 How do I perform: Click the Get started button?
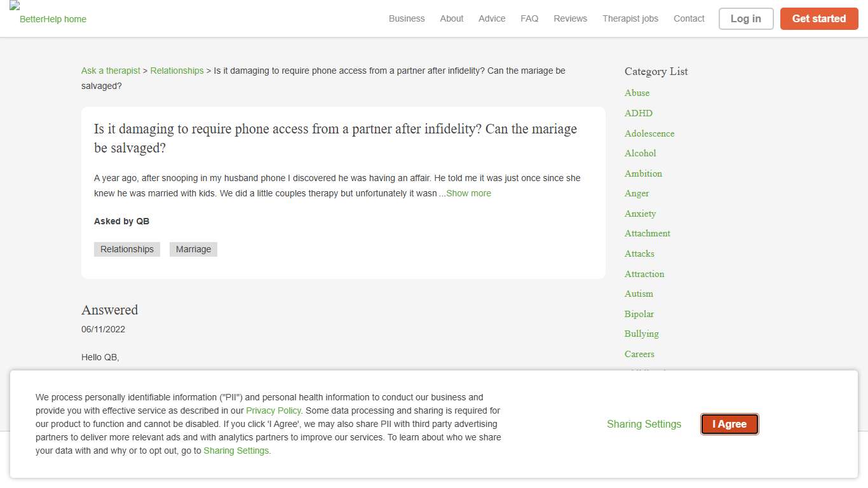[x=819, y=18]
